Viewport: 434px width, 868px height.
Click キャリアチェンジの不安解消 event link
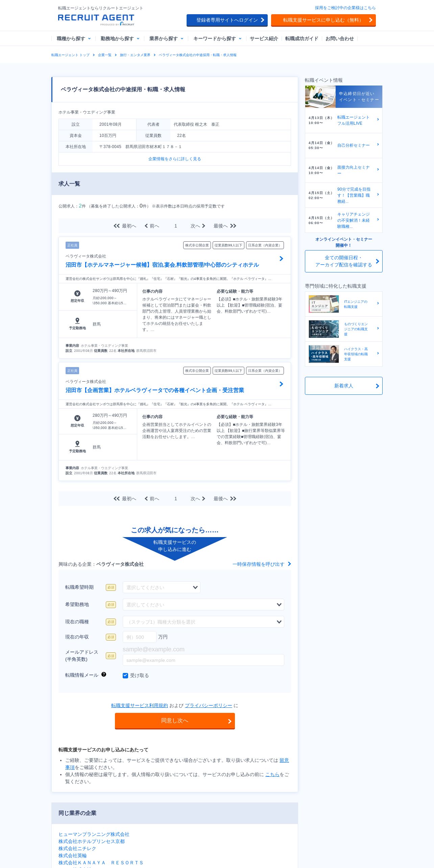click(354, 220)
